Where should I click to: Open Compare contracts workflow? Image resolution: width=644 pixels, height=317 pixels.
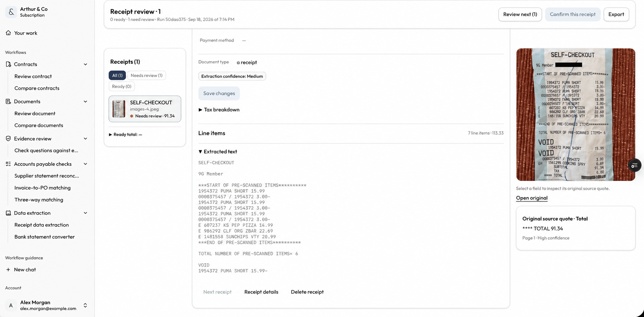[37, 88]
